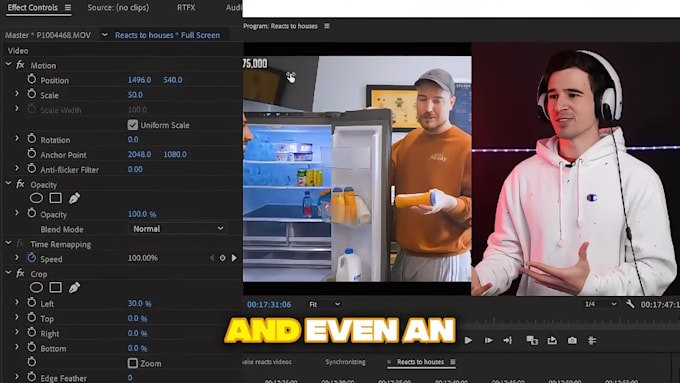Open the Effect Controls panel menu
The width and height of the screenshot is (680, 383).
click(x=68, y=7)
